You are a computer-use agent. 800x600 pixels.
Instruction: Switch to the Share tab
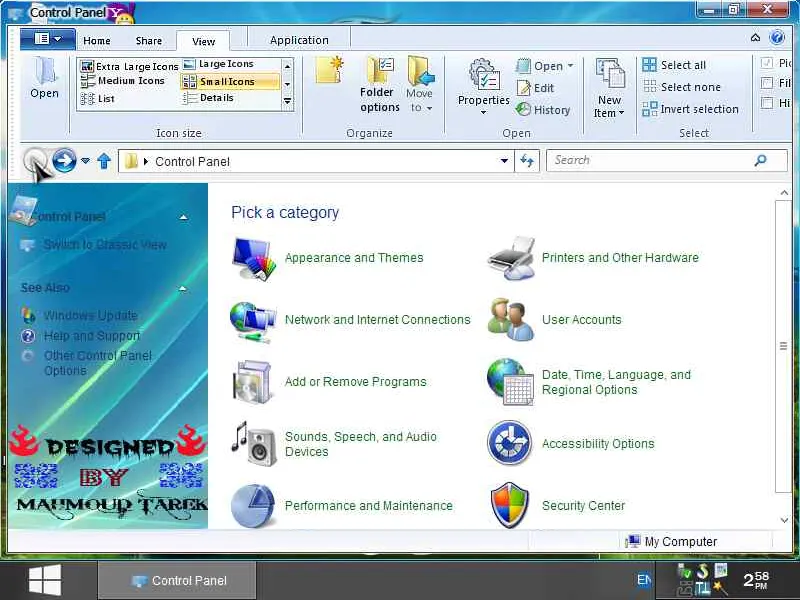click(149, 41)
